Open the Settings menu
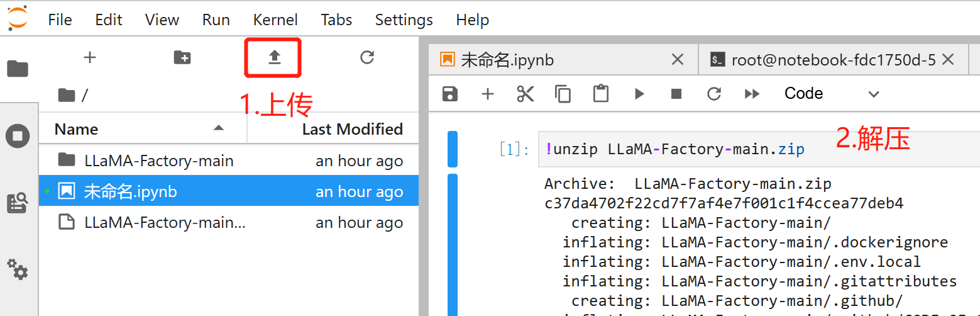The width and height of the screenshot is (980, 316). pyautogui.click(x=404, y=20)
